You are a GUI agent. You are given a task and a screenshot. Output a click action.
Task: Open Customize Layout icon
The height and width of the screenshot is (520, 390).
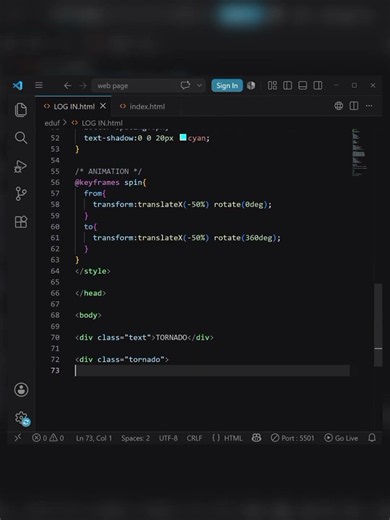point(272,86)
